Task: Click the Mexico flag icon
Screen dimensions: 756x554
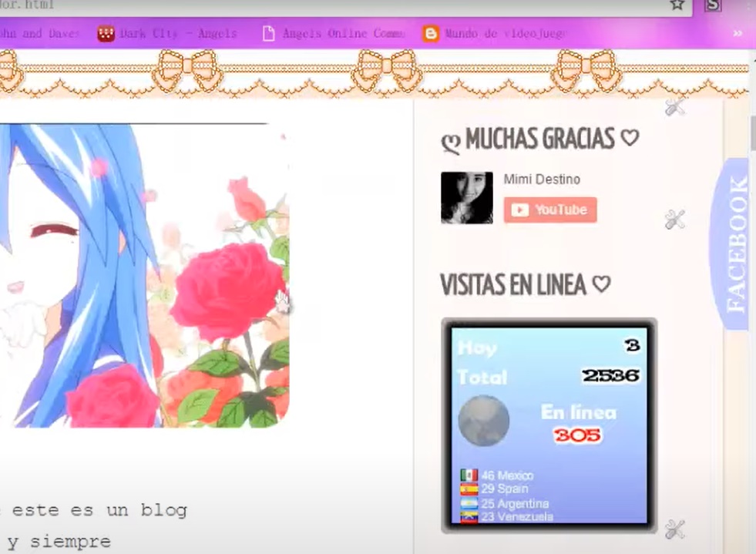Action: point(469,475)
